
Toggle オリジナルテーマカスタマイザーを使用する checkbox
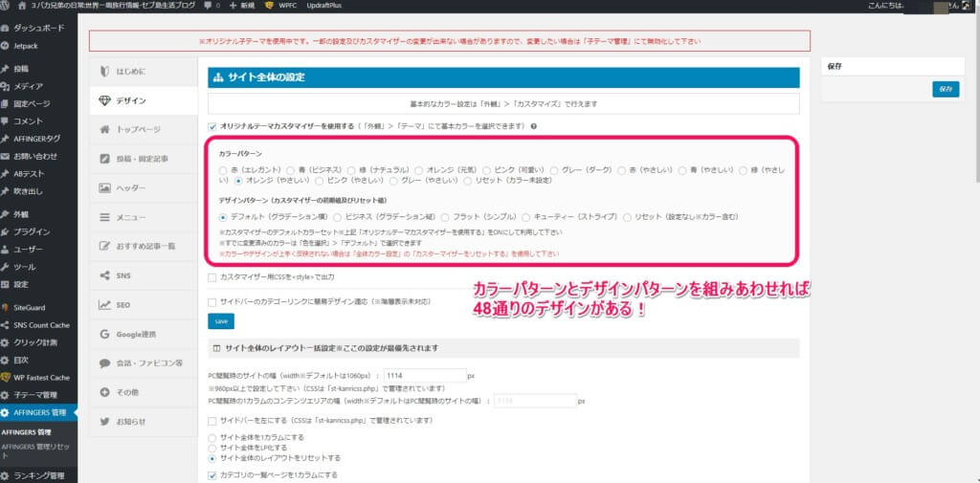tap(212, 126)
